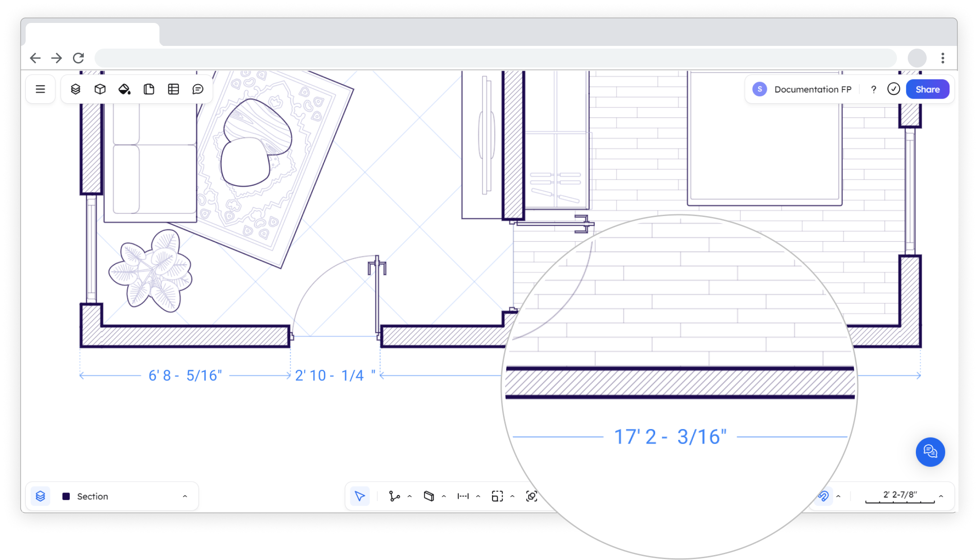Open the comments speech bubble icon

198,89
